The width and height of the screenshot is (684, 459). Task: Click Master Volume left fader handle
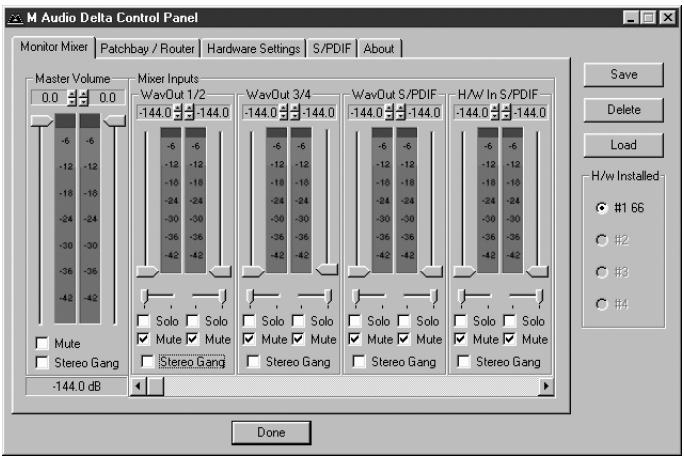point(42,121)
